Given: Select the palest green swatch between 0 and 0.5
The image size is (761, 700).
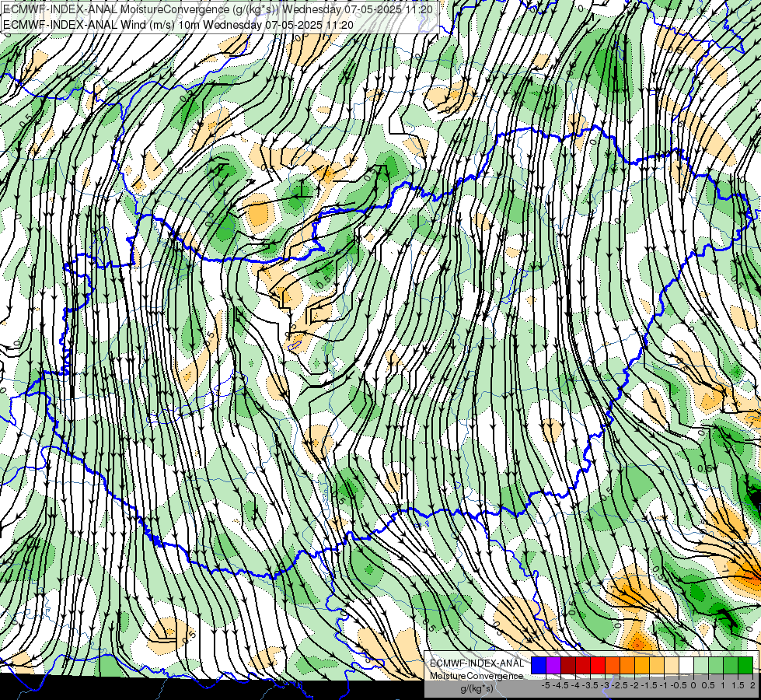Looking at the screenshot, I should pos(701,665).
